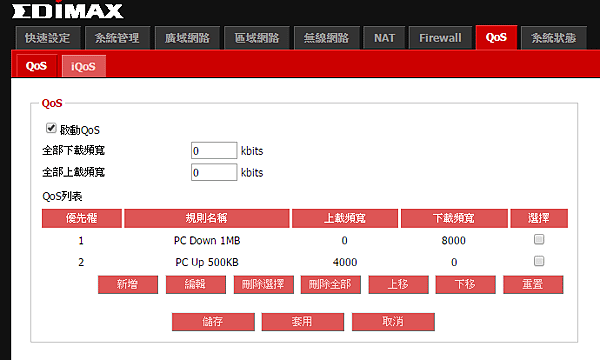Click the 全部上載頻寬 label

tap(73, 172)
